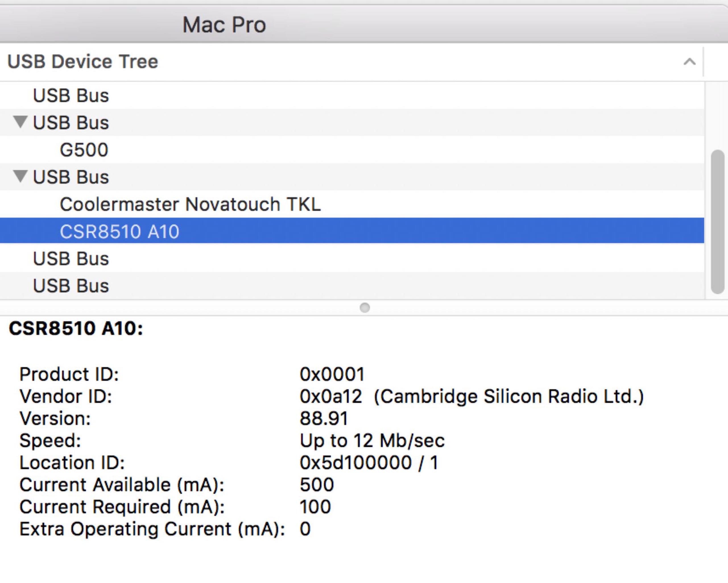Click the round pane divider handle
Viewport: 728px width, 583px height.
[365, 308]
